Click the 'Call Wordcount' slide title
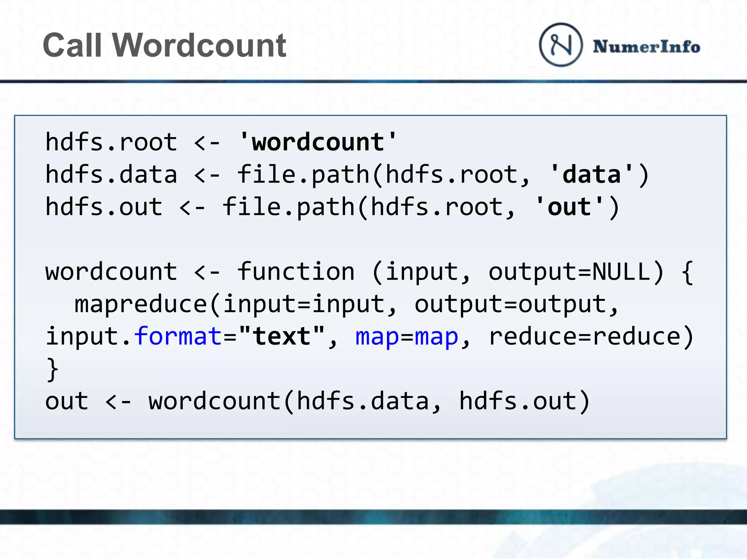Image resolution: width=747 pixels, height=560 pixels. tap(165, 45)
